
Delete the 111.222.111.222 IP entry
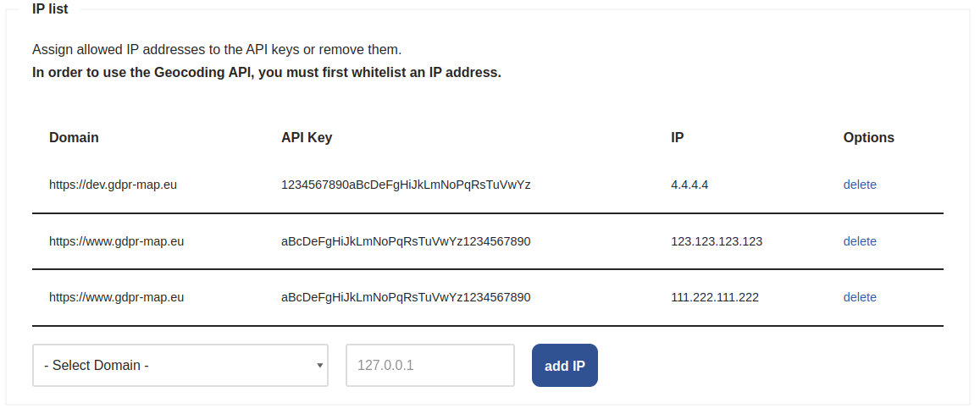pos(860,297)
